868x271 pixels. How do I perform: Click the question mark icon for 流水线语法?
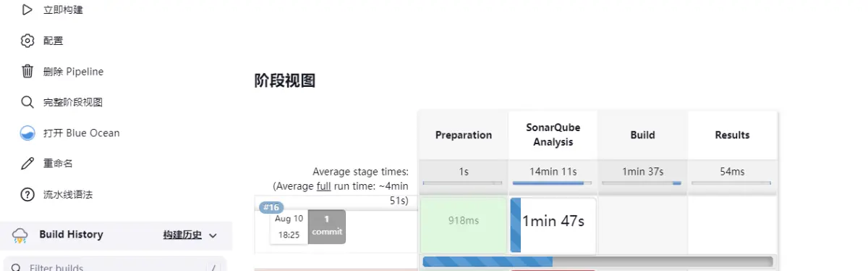click(27, 194)
